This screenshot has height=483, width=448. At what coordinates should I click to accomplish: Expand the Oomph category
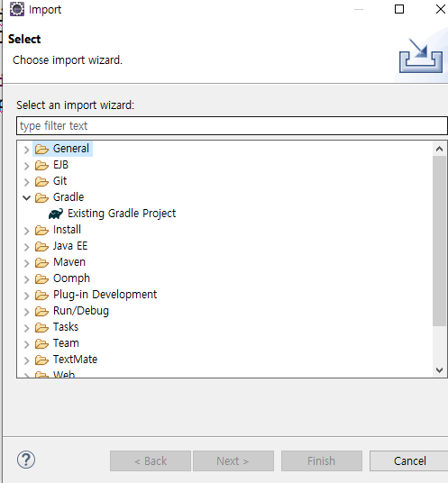coord(26,279)
